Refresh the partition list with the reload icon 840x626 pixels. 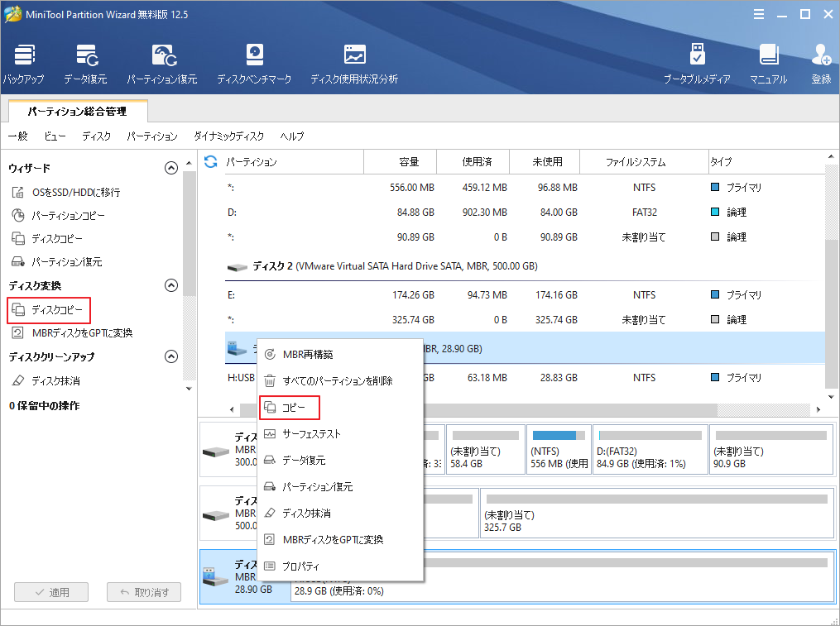pyautogui.click(x=211, y=162)
